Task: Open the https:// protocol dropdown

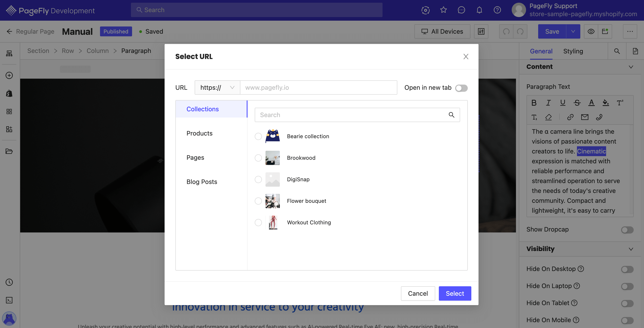Action: click(217, 87)
